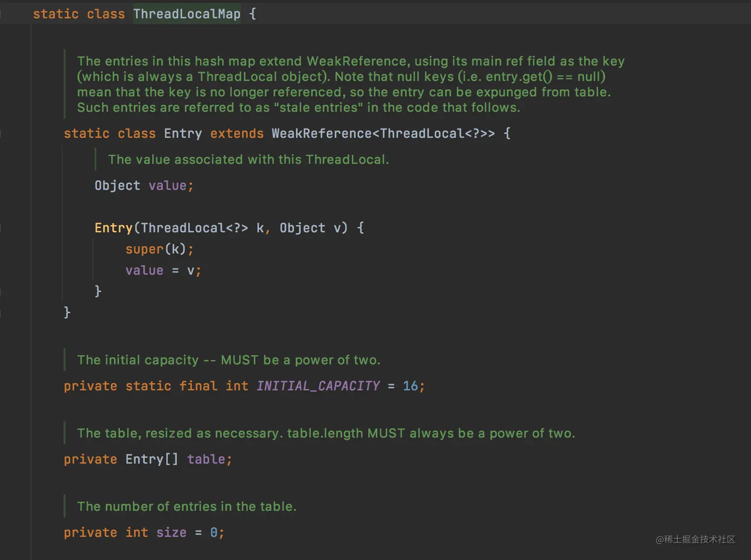Click the 'Object v' constructor parameter

(x=310, y=228)
